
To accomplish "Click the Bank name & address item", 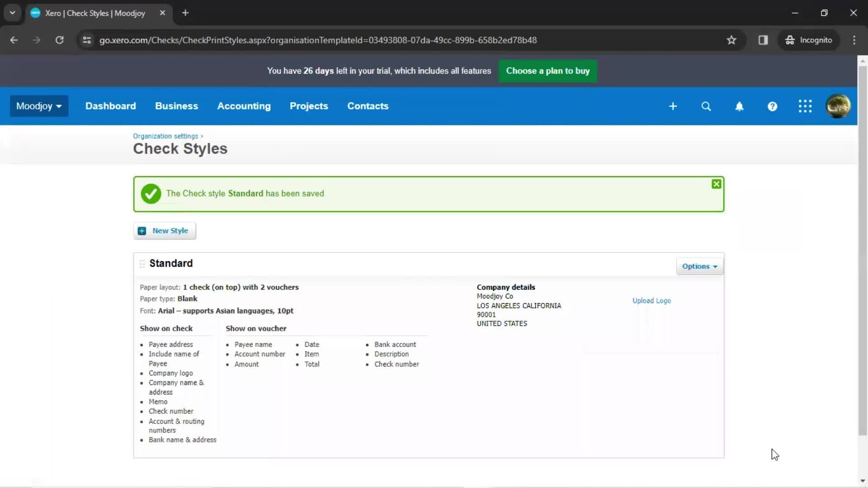I will 183,440.
